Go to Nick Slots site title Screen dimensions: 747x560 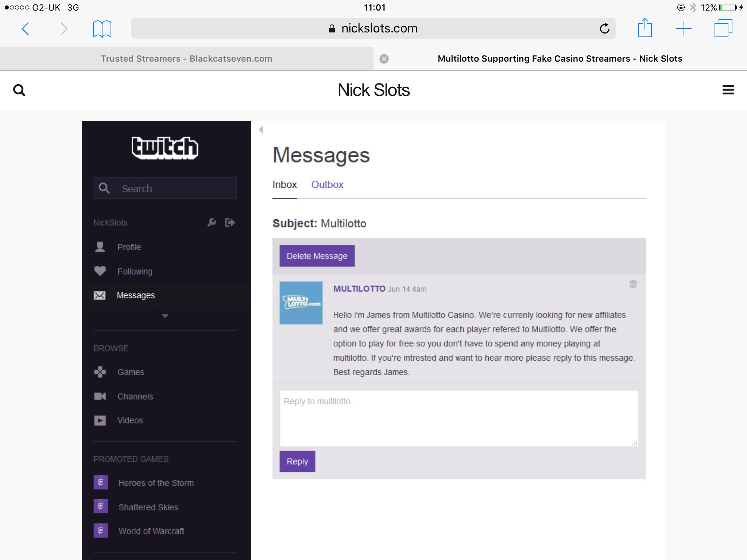[x=373, y=90]
